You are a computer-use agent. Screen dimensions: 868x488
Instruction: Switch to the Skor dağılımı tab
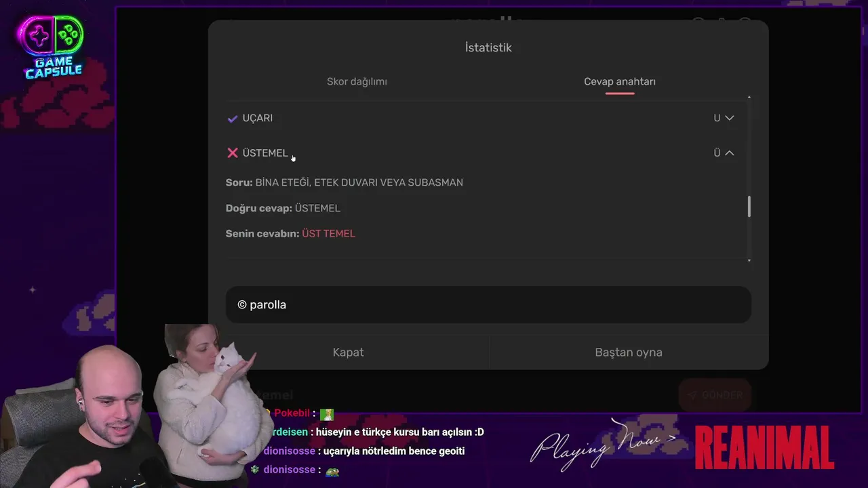pos(357,81)
